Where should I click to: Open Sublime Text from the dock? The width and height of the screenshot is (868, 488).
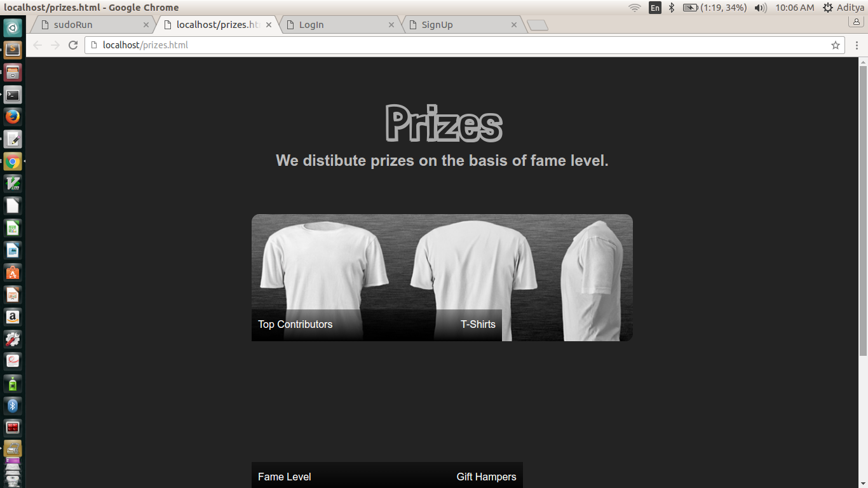(13, 50)
